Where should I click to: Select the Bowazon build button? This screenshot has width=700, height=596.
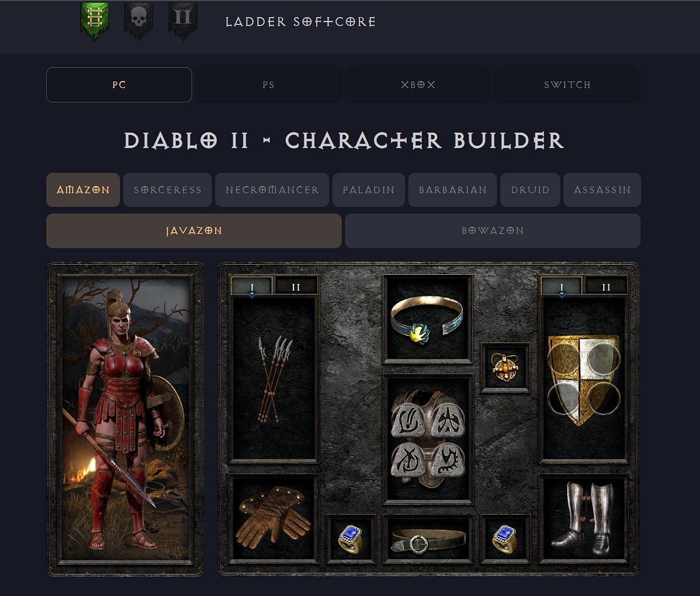click(492, 230)
